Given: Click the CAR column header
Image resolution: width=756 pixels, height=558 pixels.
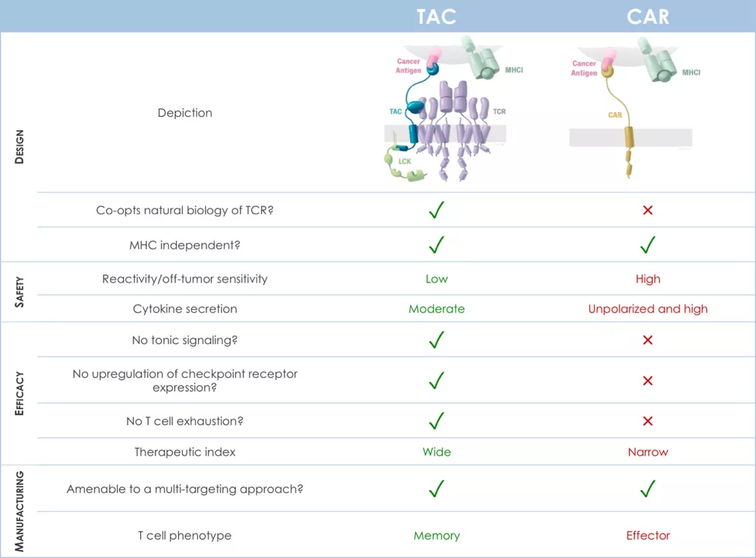Looking at the screenshot, I should (x=647, y=16).
